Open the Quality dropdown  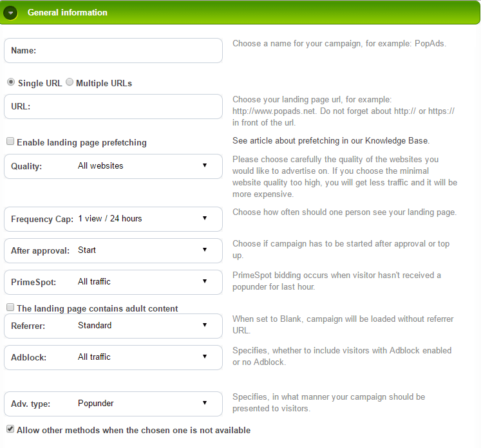click(x=142, y=166)
